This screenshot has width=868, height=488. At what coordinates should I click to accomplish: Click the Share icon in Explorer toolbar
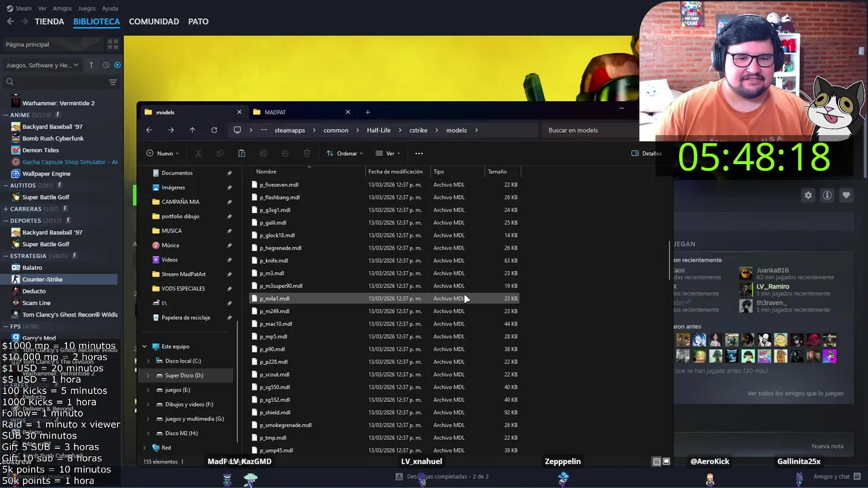click(x=285, y=153)
